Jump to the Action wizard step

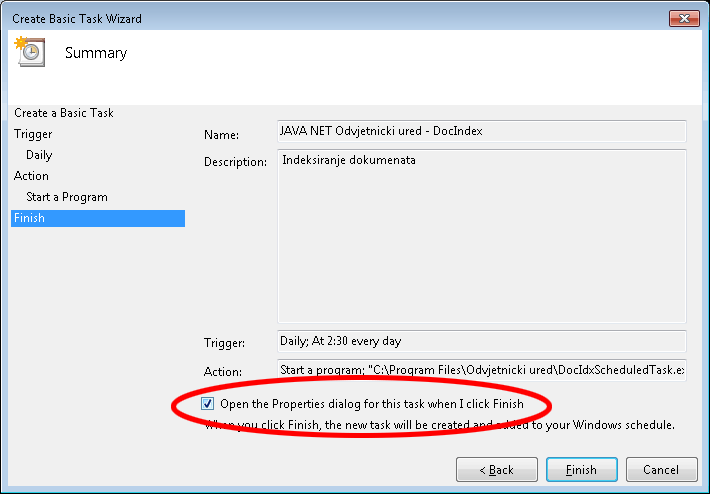pyautogui.click(x=31, y=176)
